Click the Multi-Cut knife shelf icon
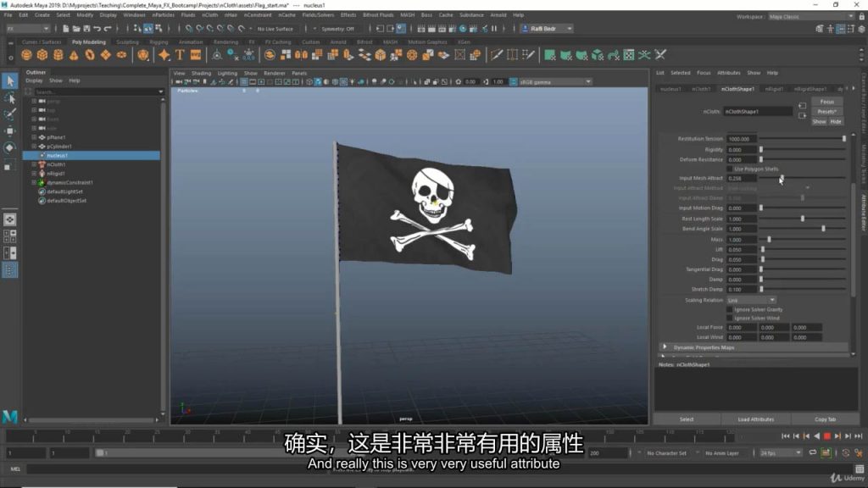Image resolution: width=868 pixels, height=488 pixels. tap(497, 55)
